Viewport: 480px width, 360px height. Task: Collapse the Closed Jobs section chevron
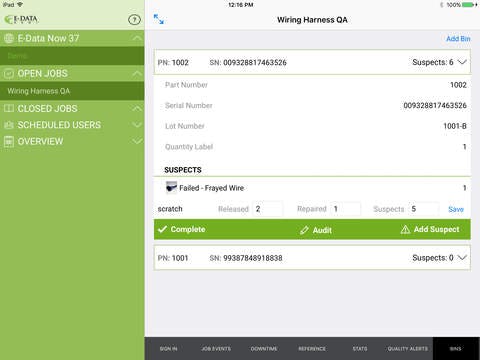tap(137, 108)
